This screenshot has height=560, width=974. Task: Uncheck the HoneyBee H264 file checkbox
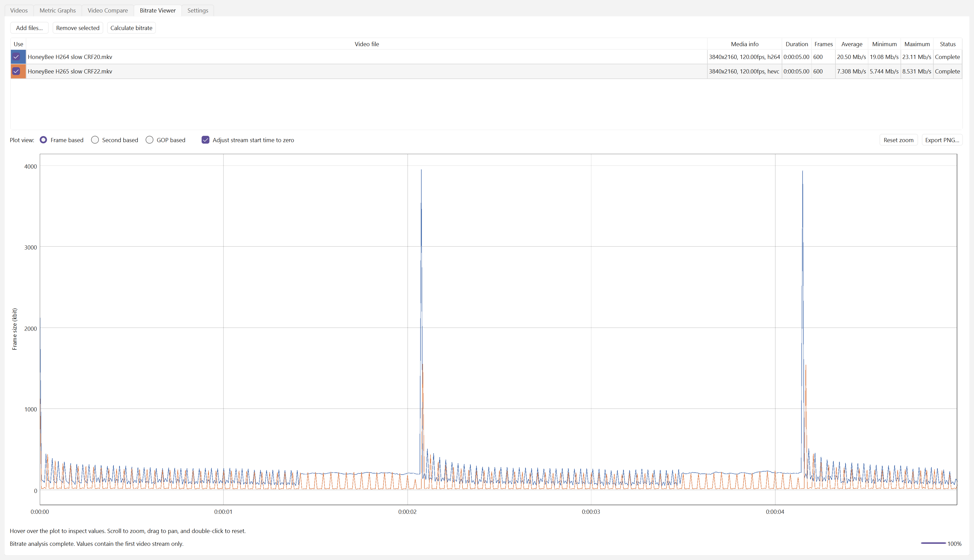16,57
